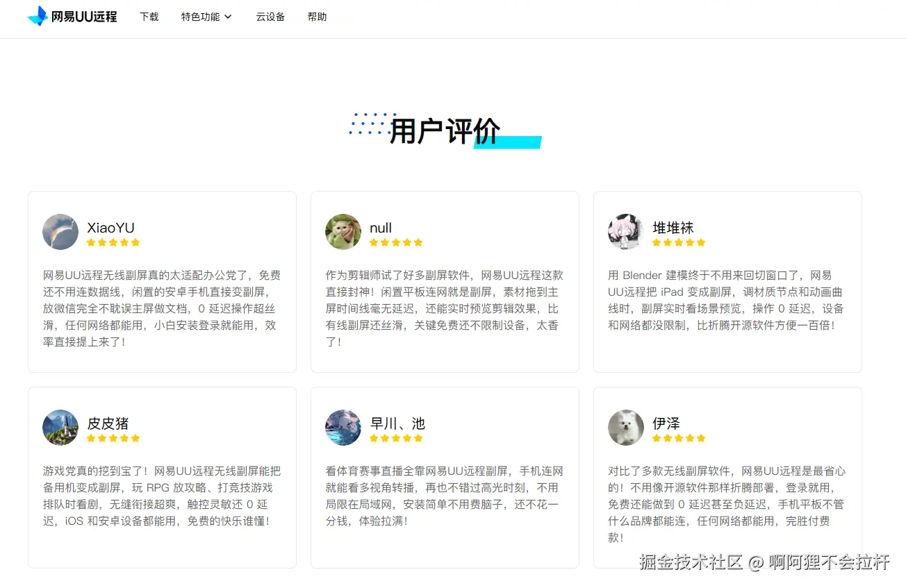The image size is (906, 588).
Task: Click the 用户评价 section heading
Action: pyautogui.click(x=445, y=131)
